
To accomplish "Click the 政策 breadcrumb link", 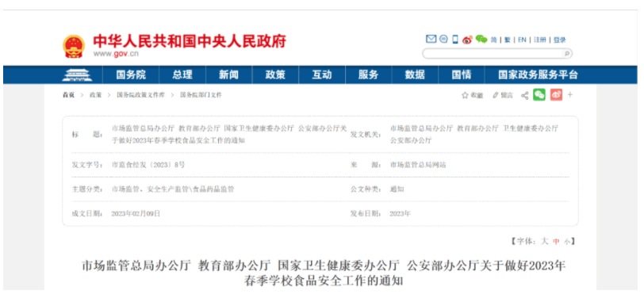I will pos(96,95).
